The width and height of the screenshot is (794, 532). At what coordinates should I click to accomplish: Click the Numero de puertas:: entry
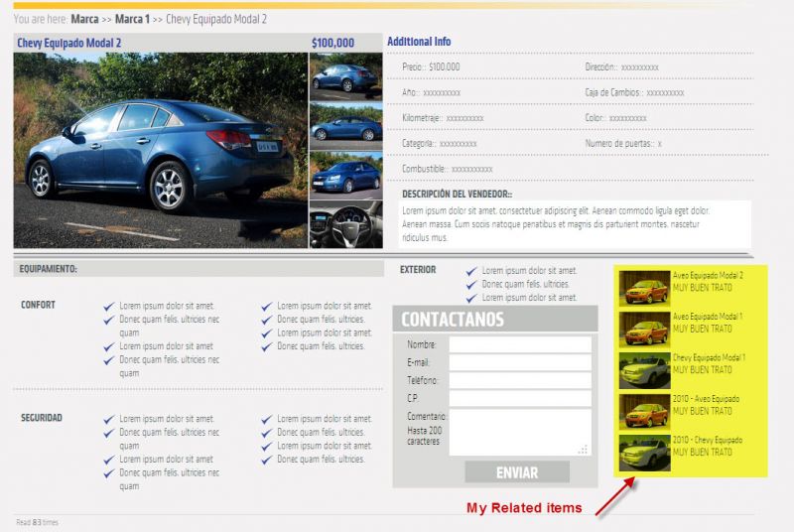[x=623, y=143]
